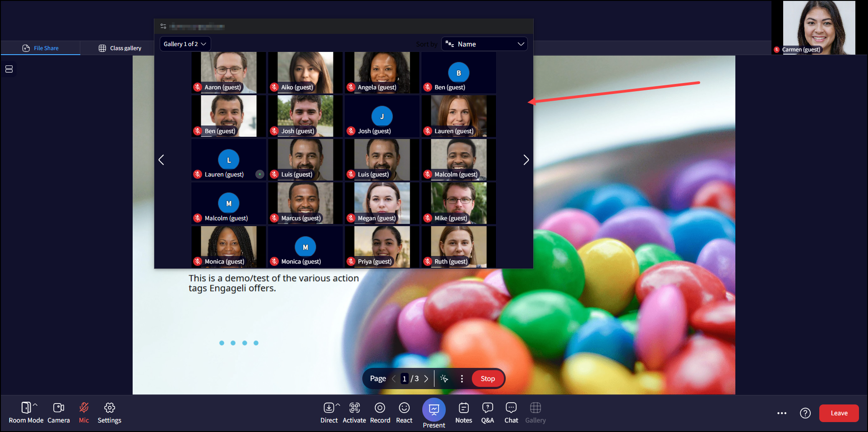Open the Sort by Name dropdown

tap(484, 44)
